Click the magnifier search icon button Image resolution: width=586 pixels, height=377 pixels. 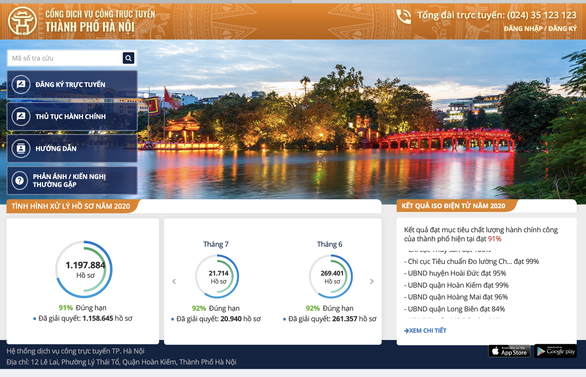[x=128, y=58]
